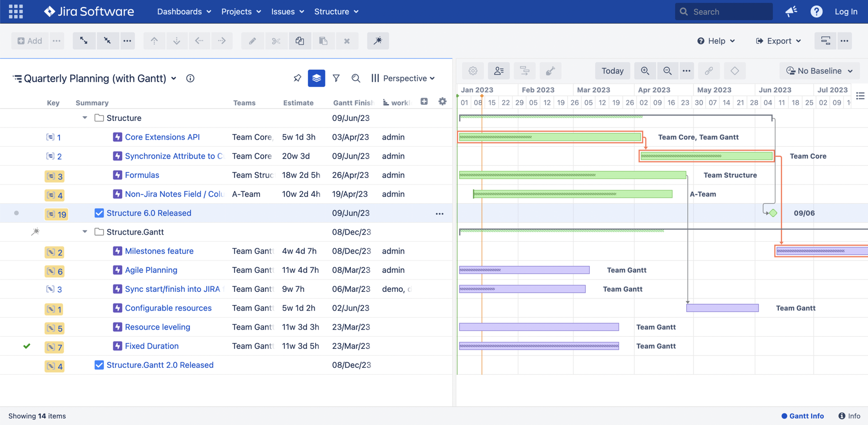Click the Add button
868x425 pixels.
[30, 41]
